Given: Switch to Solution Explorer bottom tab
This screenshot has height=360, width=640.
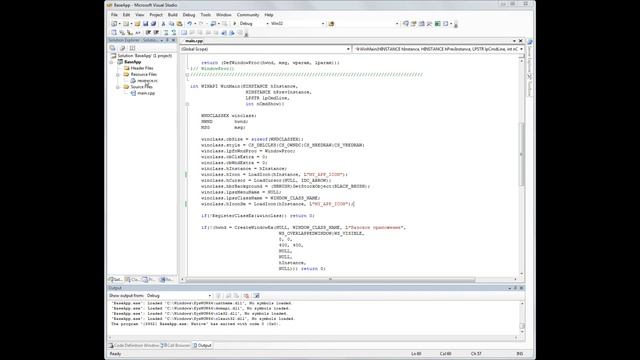Looking at the screenshot, I should [x=115, y=280].
